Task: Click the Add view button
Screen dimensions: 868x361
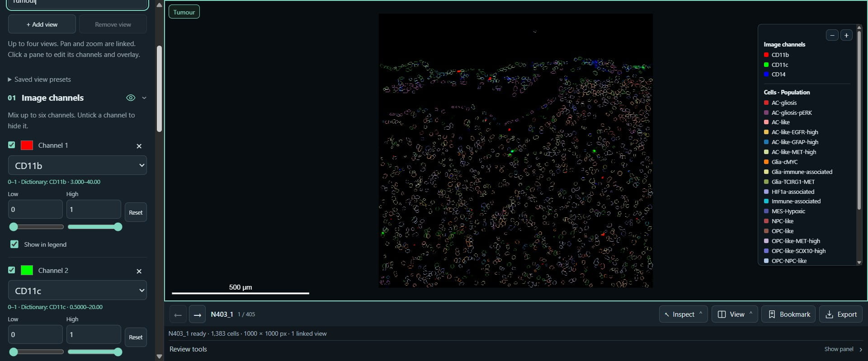Action: click(42, 24)
